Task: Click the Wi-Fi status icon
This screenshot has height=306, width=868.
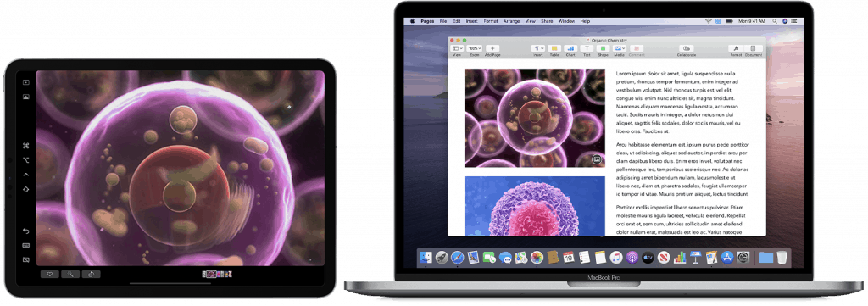Action: (709, 21)
